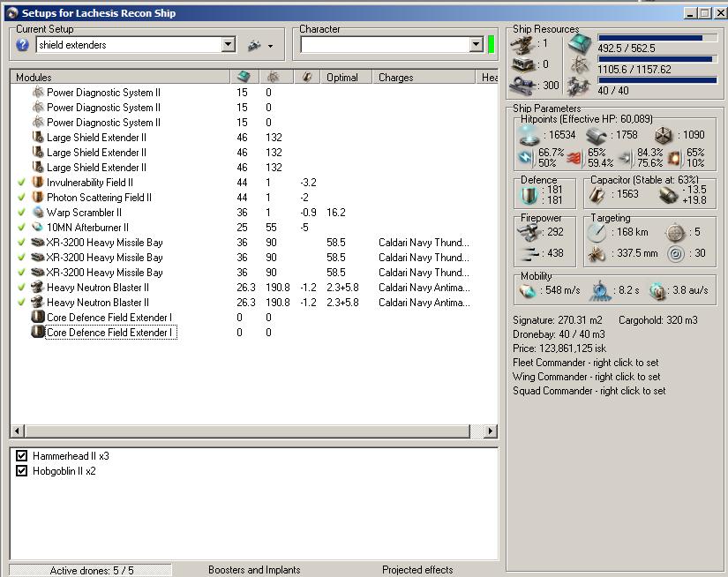Click the green character status indicator
Image resolution: width=728 pixels, height=577 pixels.
[x=492, y=45]
